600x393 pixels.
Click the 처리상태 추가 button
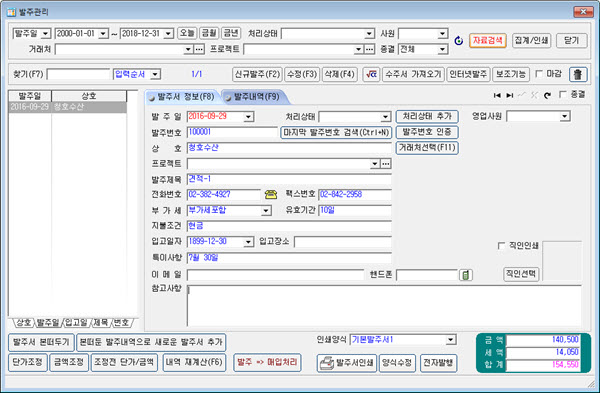(x=427, y=116)
